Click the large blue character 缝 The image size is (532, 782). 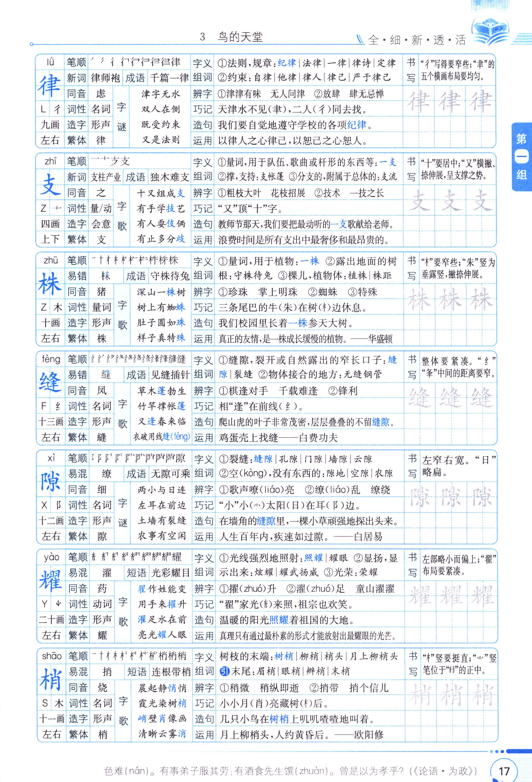51,382
